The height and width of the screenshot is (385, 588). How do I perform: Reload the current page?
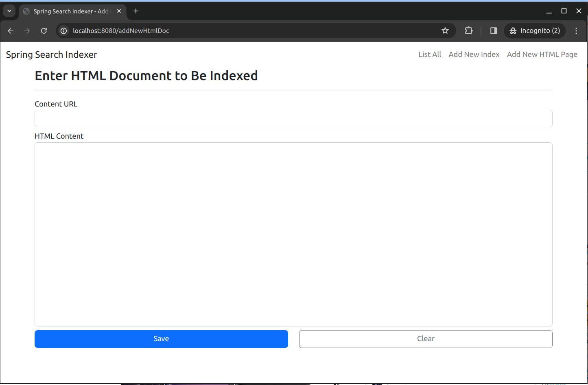(x=44, y=31)
